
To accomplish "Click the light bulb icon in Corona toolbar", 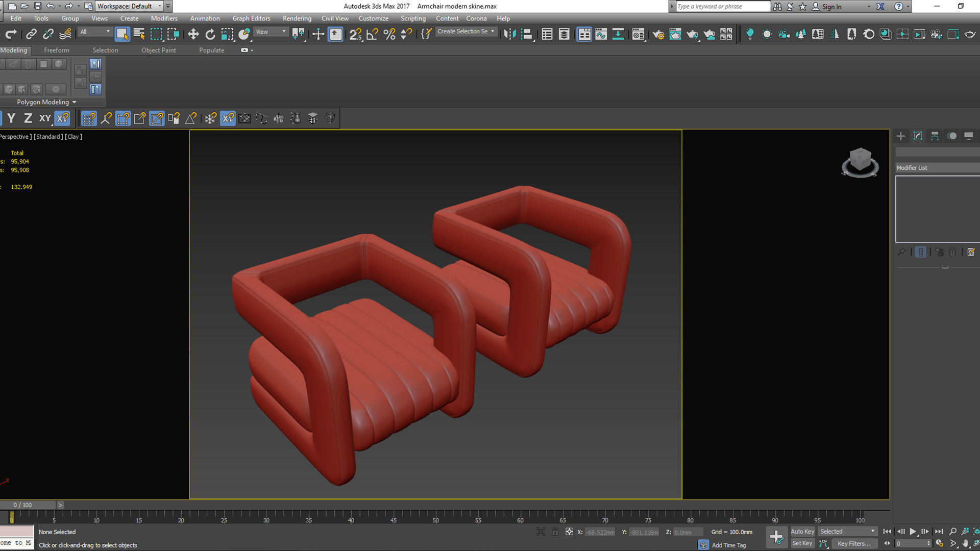I will [x=750, y=34].
